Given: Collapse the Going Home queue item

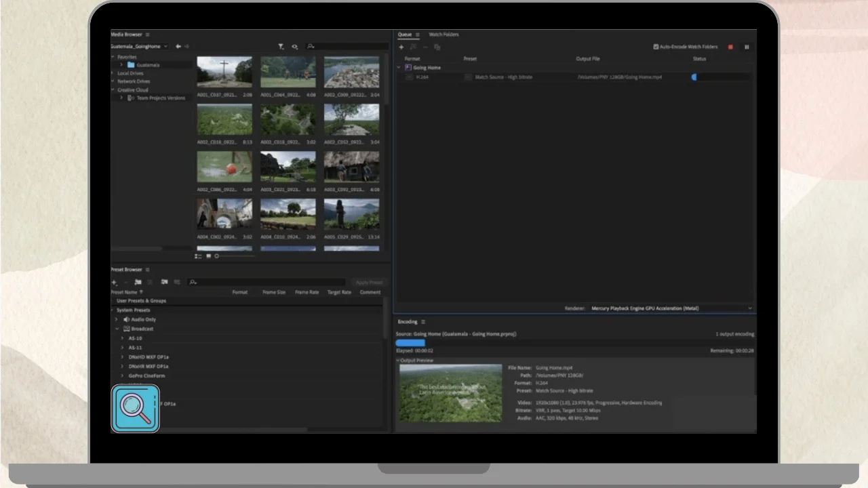Looking at the screenshot, I should pyautogui.click(x=399, y=68).
